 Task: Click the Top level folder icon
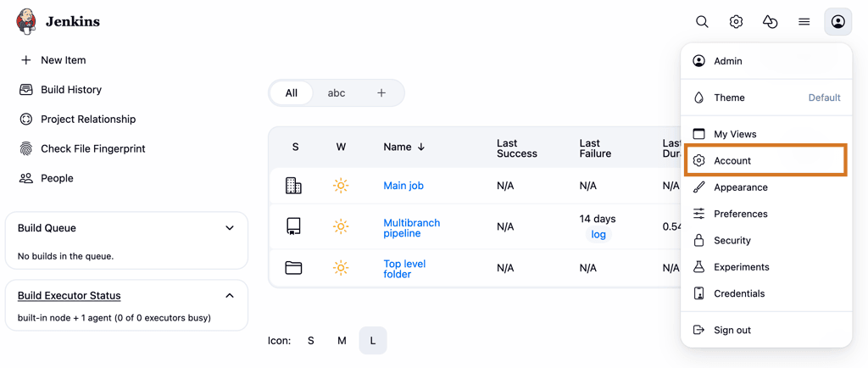coord(293,268)
